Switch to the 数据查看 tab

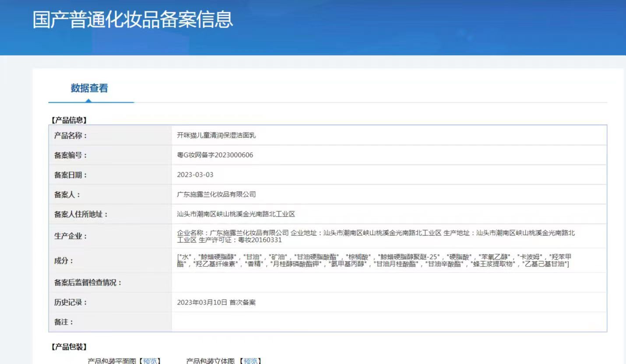pos(89,88)
